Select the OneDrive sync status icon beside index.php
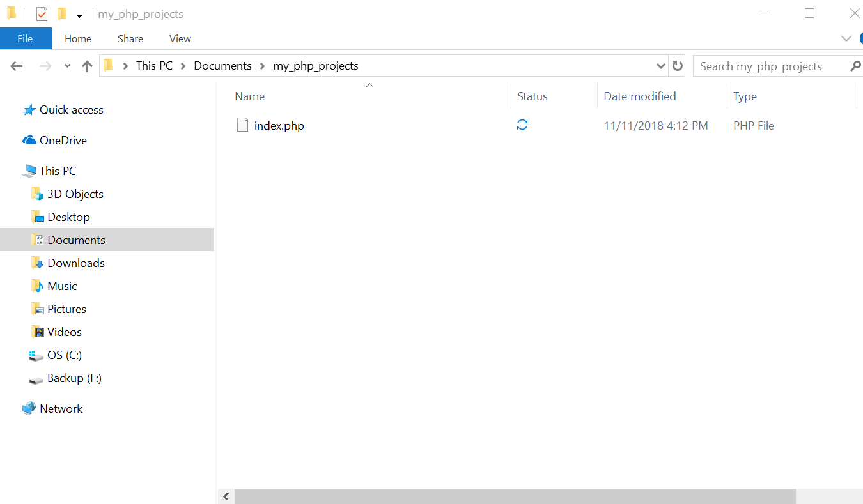The width and height of the screenshot is (863, 504). tap(522, 125)
